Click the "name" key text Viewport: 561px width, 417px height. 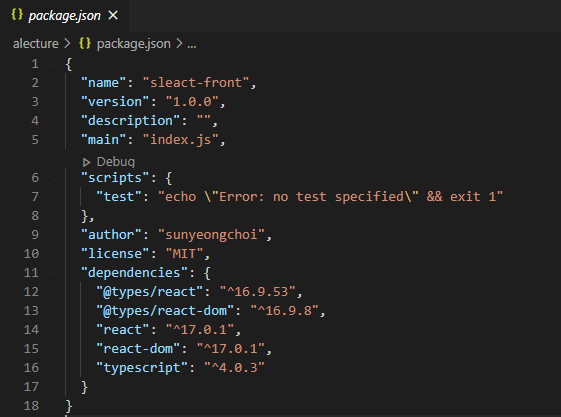(103, 83)
